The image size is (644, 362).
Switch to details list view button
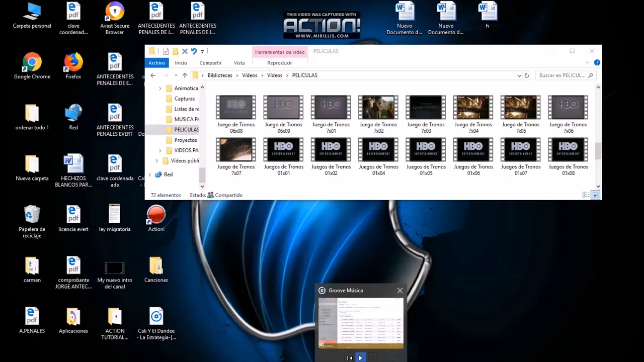(x=586, y=195)
